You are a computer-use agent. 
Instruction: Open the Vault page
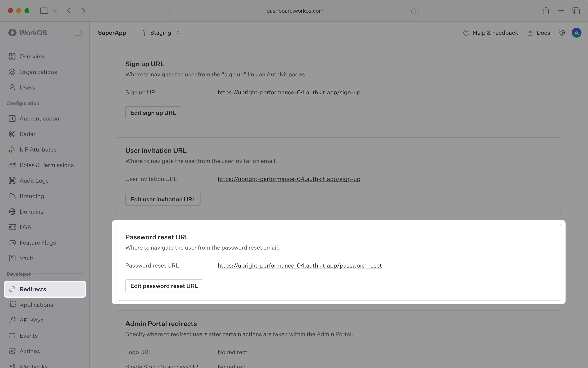click(26, 258)
